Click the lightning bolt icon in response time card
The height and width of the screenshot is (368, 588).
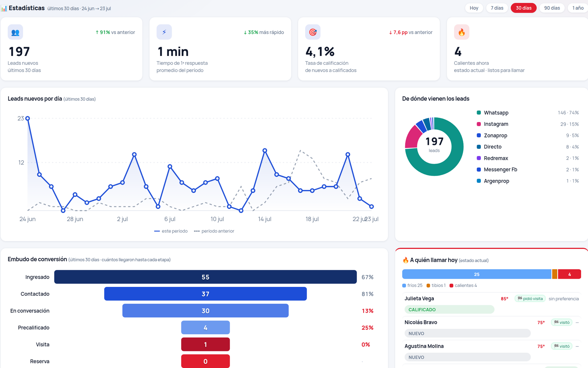pos(164,32)
